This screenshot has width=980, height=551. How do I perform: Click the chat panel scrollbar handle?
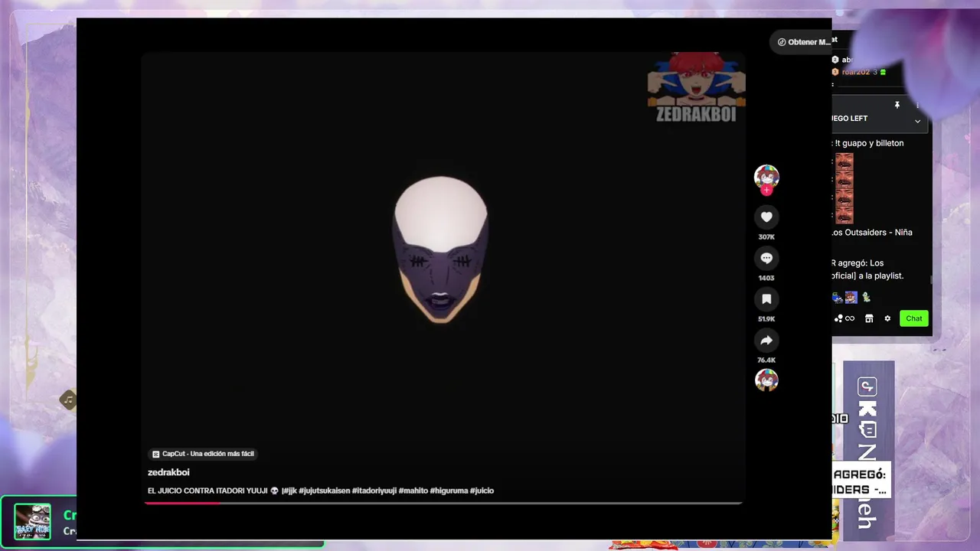931,280
